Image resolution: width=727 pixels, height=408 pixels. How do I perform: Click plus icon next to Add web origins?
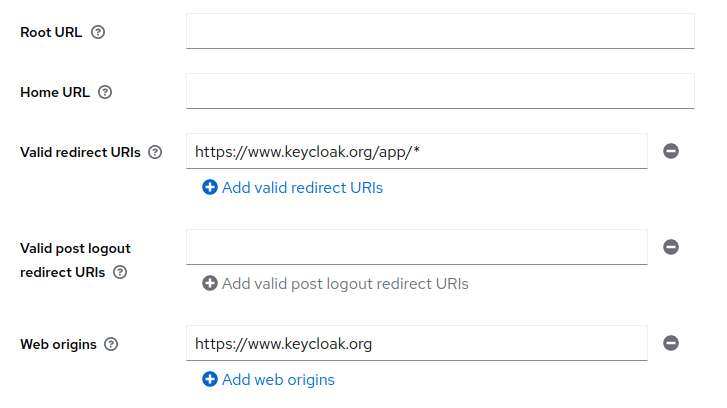210,379
